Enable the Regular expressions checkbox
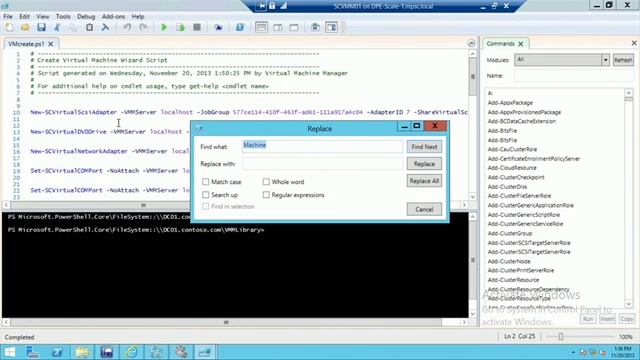Viewport: 640px width, 360px height. (x=266, y=195)
